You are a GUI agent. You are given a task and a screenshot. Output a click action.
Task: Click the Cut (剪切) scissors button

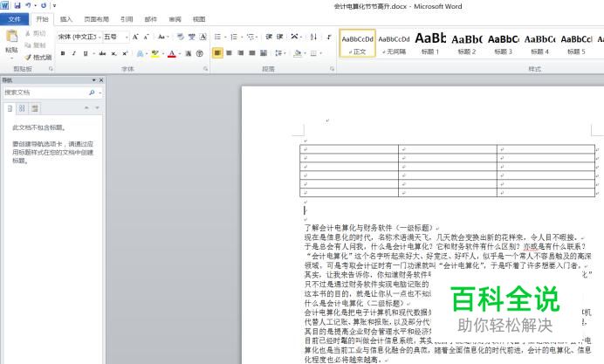[x=35, y=33]
